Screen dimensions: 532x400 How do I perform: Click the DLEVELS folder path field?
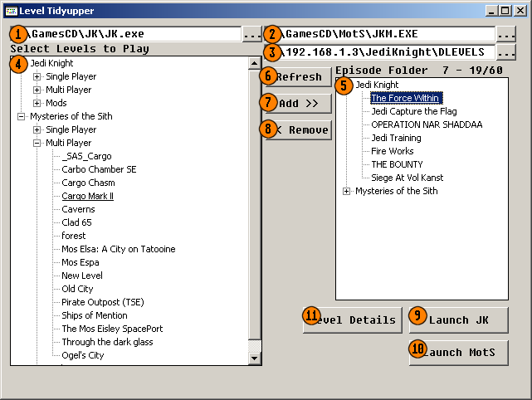coord(379,52)
